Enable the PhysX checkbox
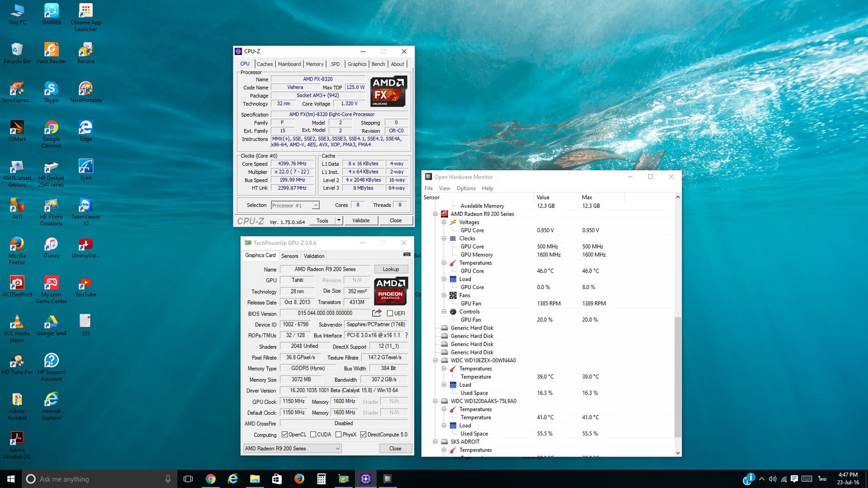The width and height of the screenshot is (868, 488). coord(338,434)
